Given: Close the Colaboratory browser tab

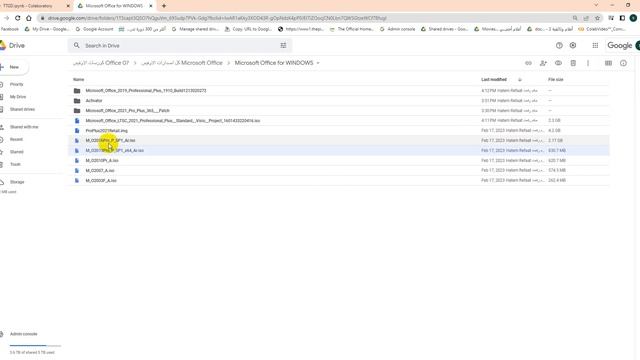Looking at the screenshot, I should [x=68, y=6].
